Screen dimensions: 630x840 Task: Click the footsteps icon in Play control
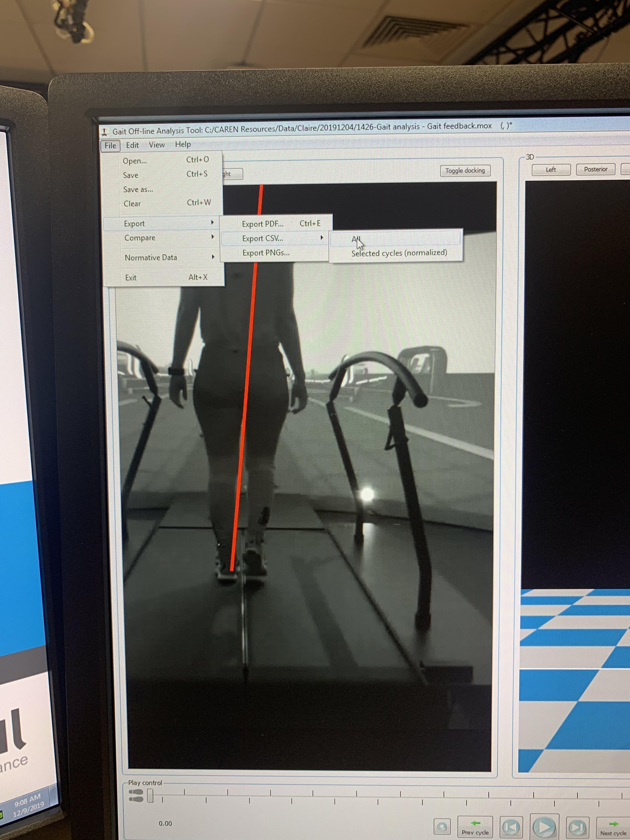point(136,795)
